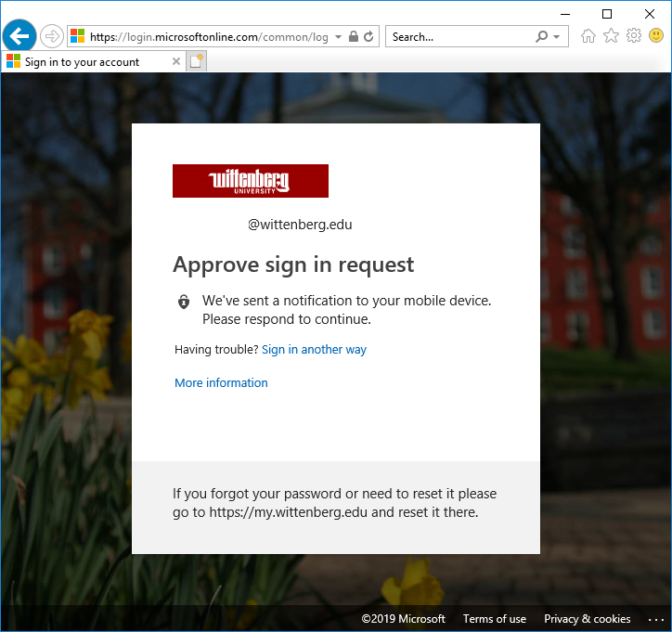Minimize the browser window
Image resolution: width=672 pixels, height=632 pixels.
(565, 14)
